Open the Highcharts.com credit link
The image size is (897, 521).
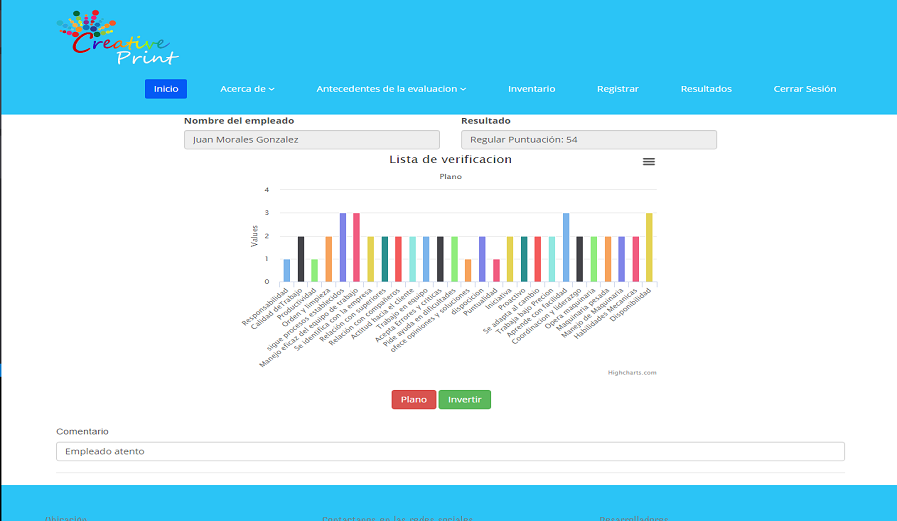(632, 372)
